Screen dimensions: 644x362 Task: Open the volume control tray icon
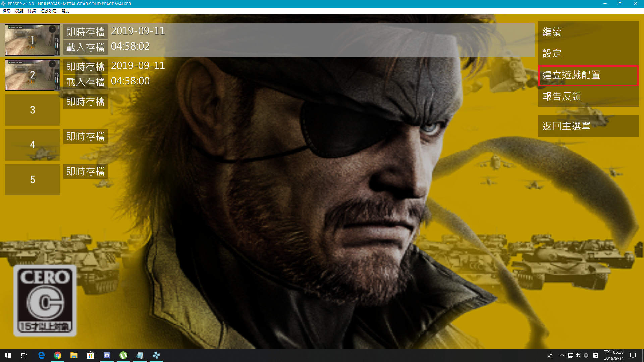[578, 355]
